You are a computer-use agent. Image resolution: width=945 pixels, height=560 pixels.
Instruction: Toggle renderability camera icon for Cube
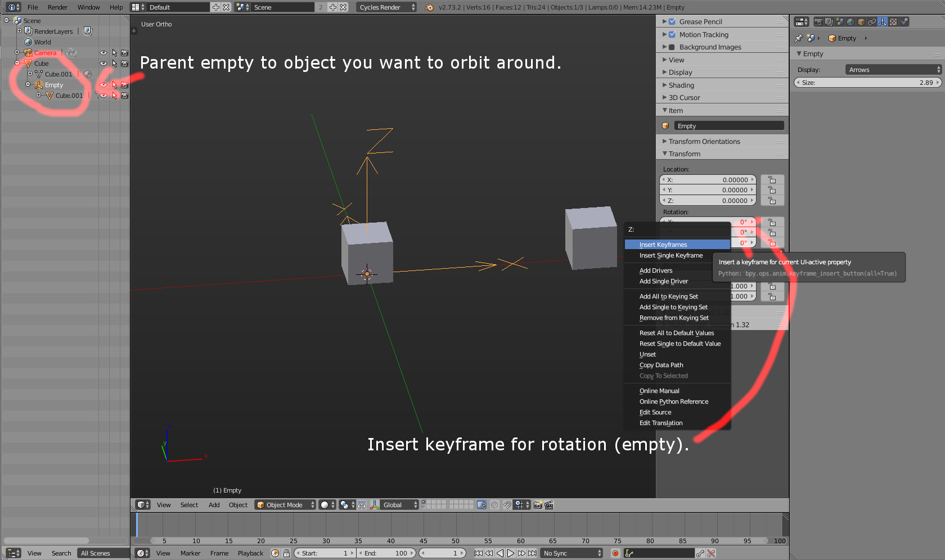tap(125, 64)
